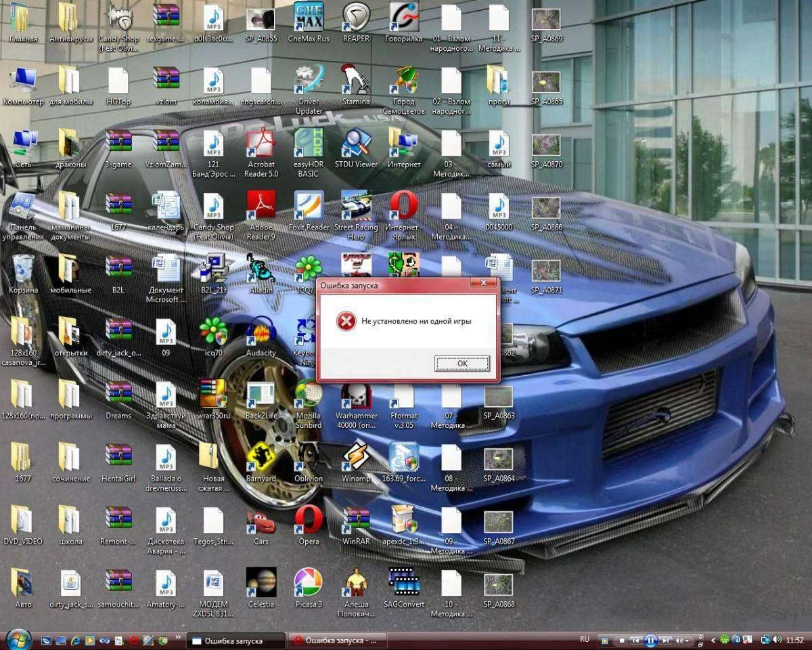Screen dimensions: 812x650
Task: Skip to previous track in the taskbar player
Action: (x=635, y=641)
